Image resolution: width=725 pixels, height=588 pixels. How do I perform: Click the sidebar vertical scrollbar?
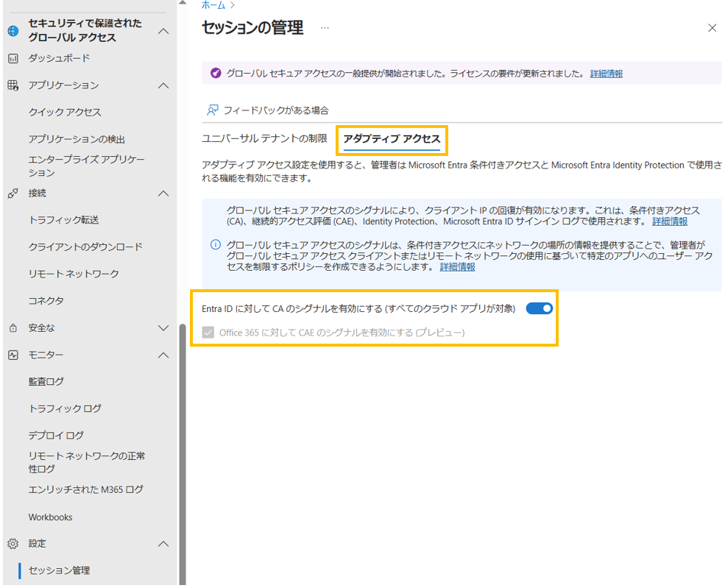(x=183, y=454)
